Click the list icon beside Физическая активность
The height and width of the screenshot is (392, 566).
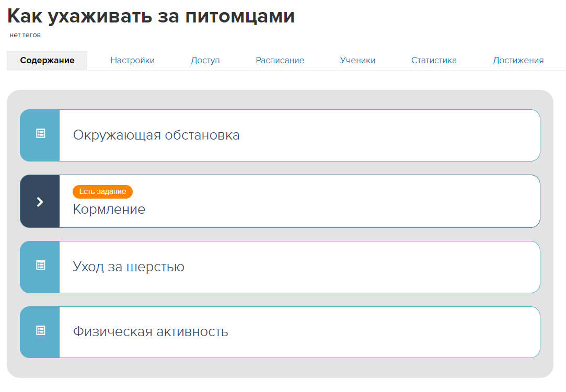tap(40, 331)
